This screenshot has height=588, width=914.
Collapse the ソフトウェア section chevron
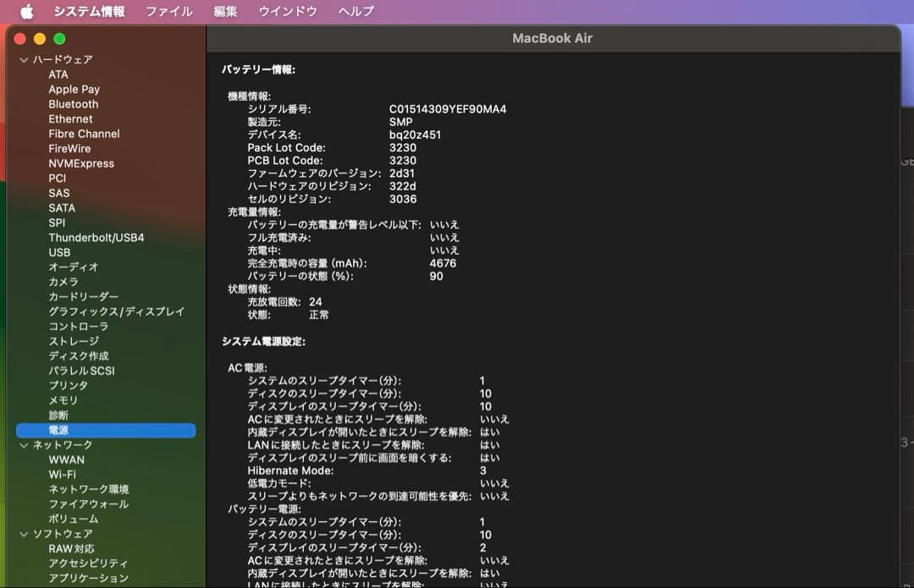click(x=23, y=534)
